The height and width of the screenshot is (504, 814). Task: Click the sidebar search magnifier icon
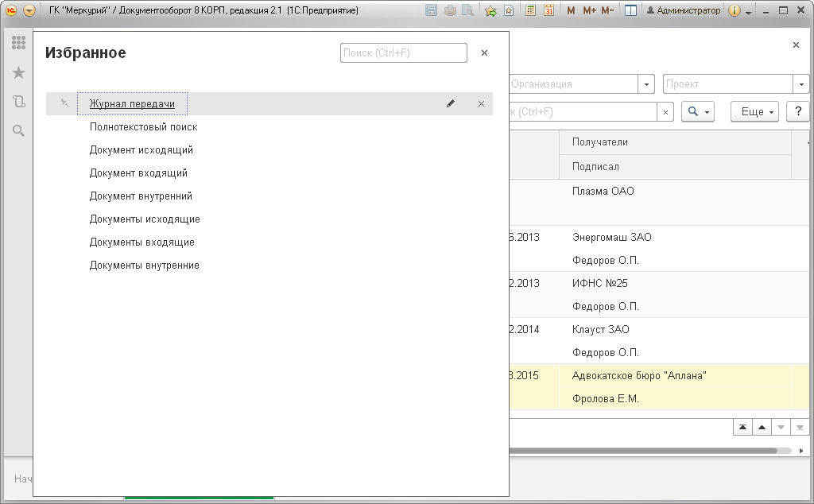pos(19,131)
